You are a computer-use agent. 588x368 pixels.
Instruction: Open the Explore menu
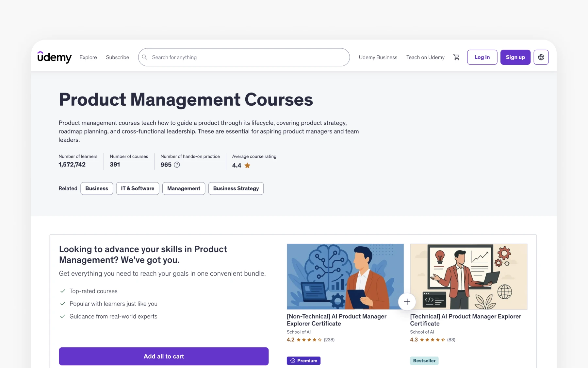point(88,57)
